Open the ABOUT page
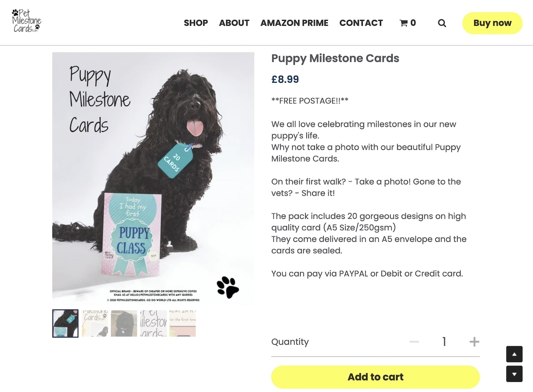 click(x=234, y=23)
